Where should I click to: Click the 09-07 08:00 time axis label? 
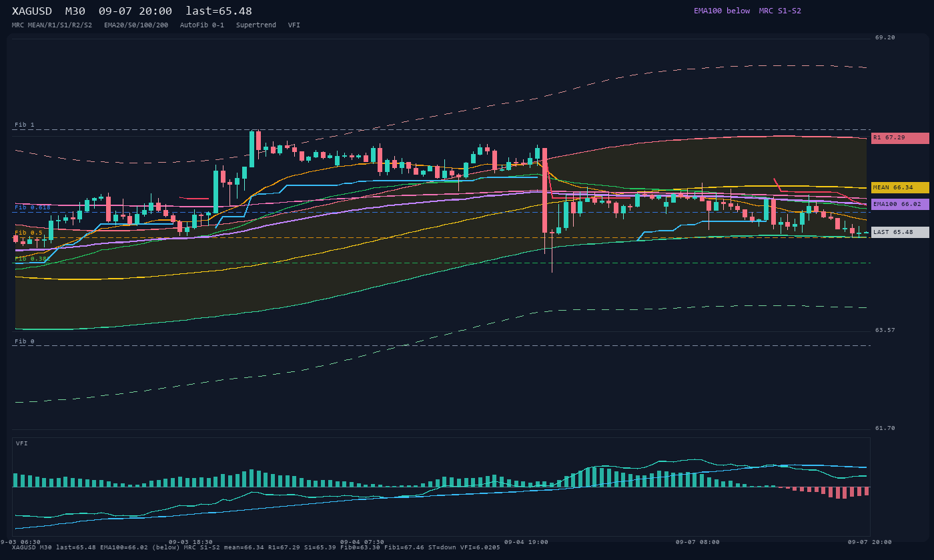[x=698, y=542]
